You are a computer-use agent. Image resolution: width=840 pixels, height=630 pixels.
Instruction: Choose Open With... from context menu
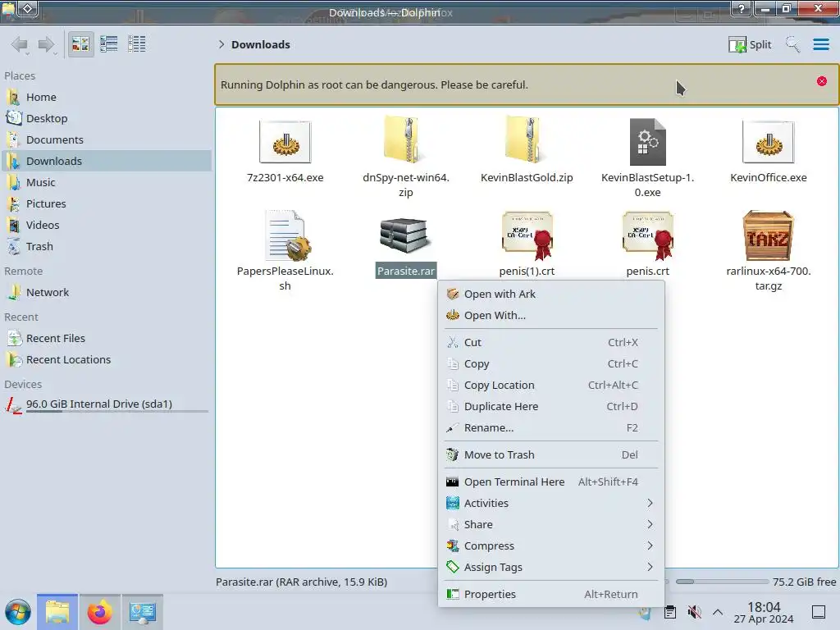[x=551, y=316]
